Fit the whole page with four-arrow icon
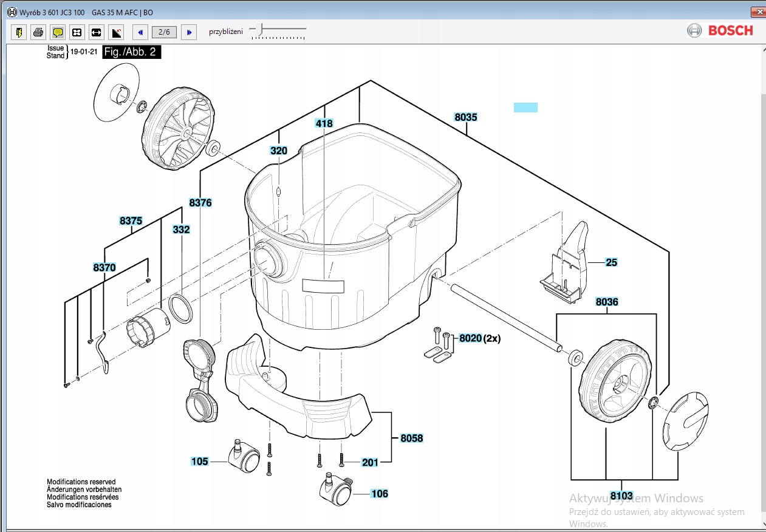The height and width of the screenshot is (532, 766). (77, 32)
